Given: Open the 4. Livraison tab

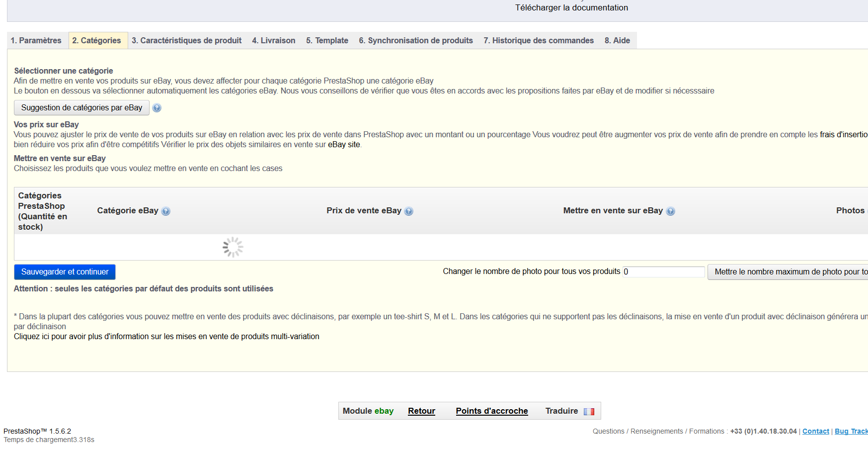Looking at the screenshot, I should point(274,41).
